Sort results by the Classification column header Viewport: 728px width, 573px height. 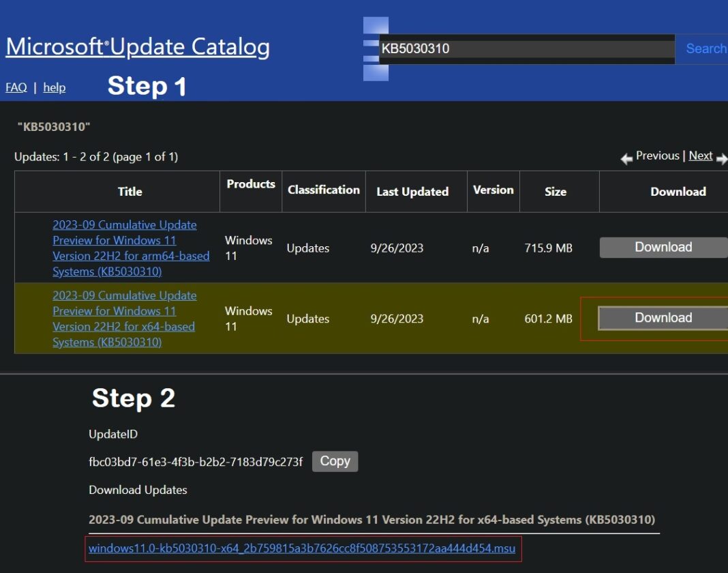[x=324, y=190]
